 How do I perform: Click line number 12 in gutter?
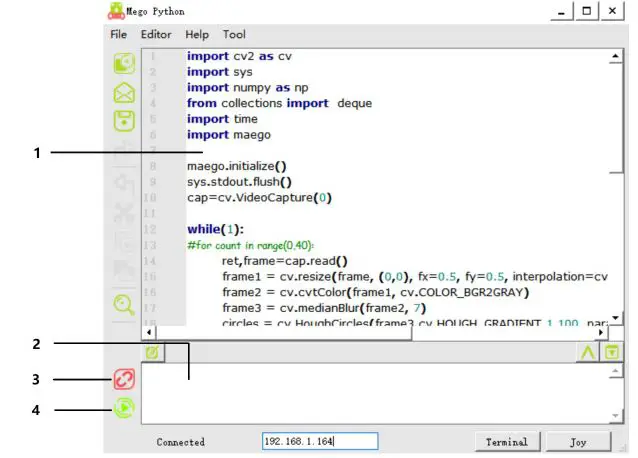click(x=150, y=229)
